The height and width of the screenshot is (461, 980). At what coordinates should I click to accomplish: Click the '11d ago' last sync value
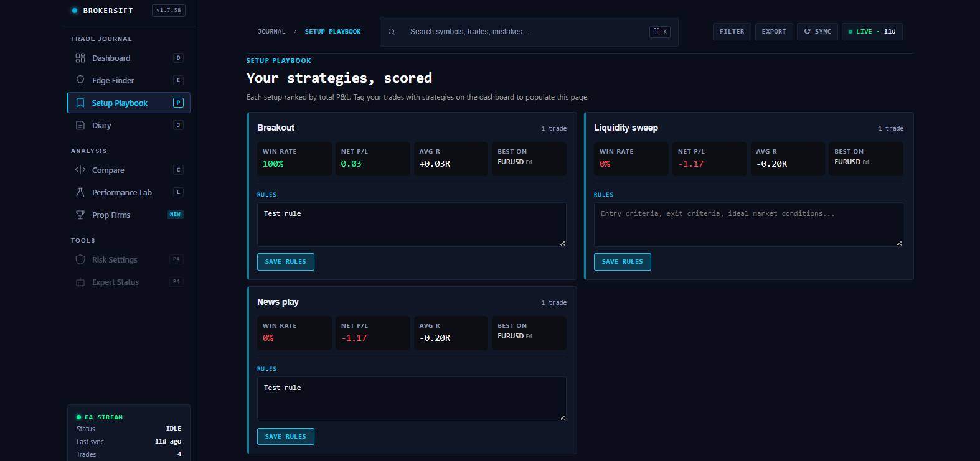click(x=168, y=442)
